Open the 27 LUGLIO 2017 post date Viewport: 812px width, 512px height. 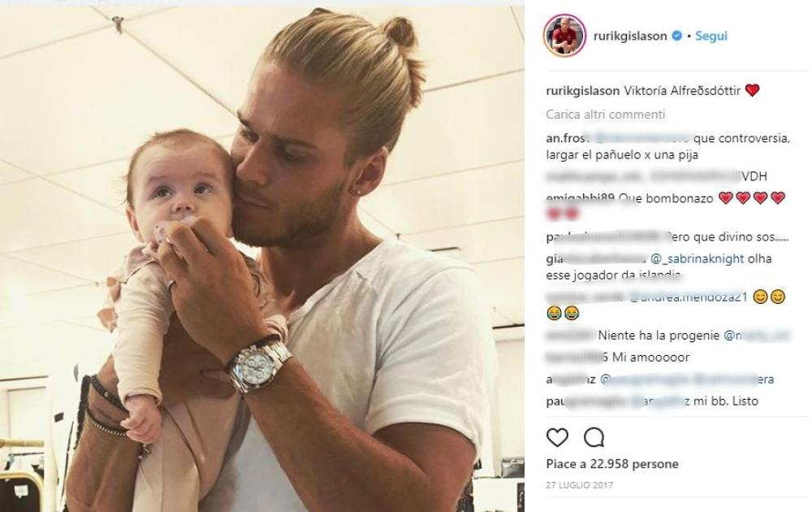(580, 485)
